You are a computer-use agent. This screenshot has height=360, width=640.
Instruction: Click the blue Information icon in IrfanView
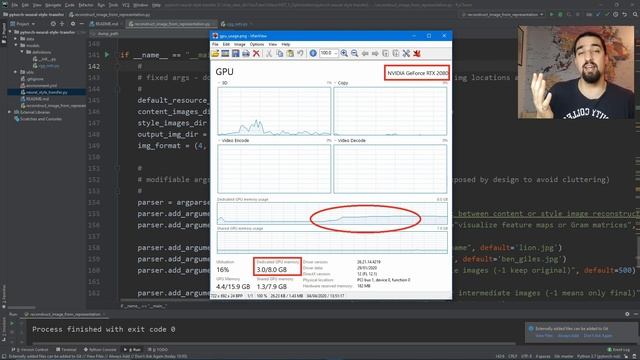(313, 53)
